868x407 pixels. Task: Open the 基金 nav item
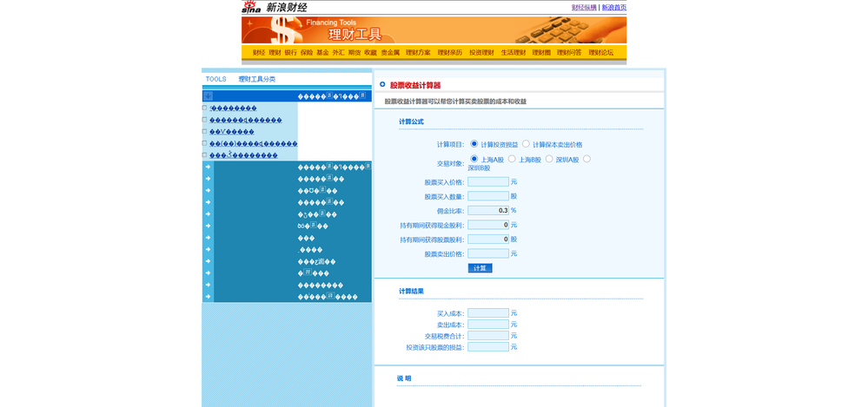click(x=322, y=53)
